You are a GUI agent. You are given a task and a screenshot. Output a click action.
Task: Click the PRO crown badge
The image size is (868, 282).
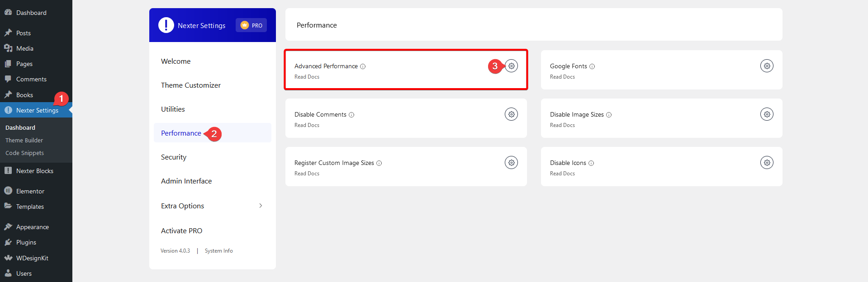251,25
